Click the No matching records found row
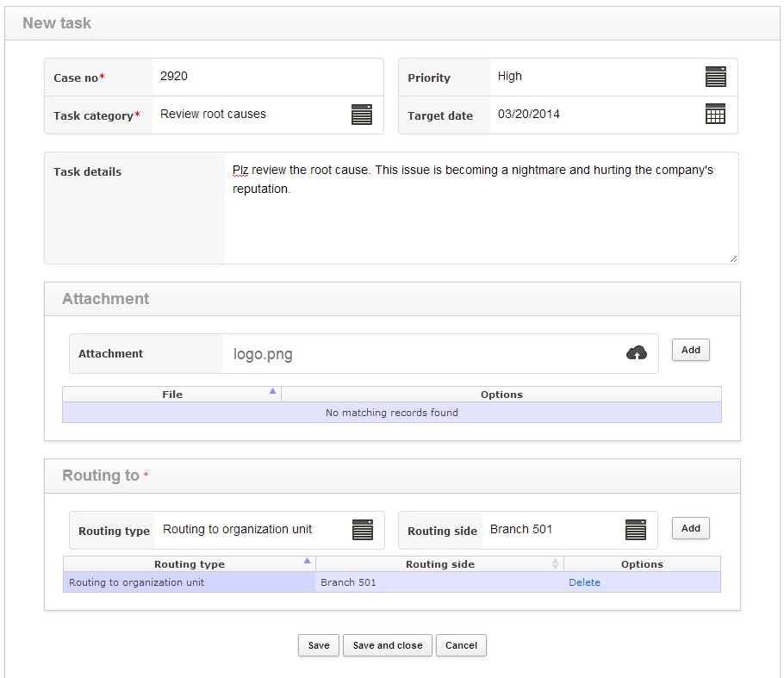784x678 pixels. (x=391, y=413)
